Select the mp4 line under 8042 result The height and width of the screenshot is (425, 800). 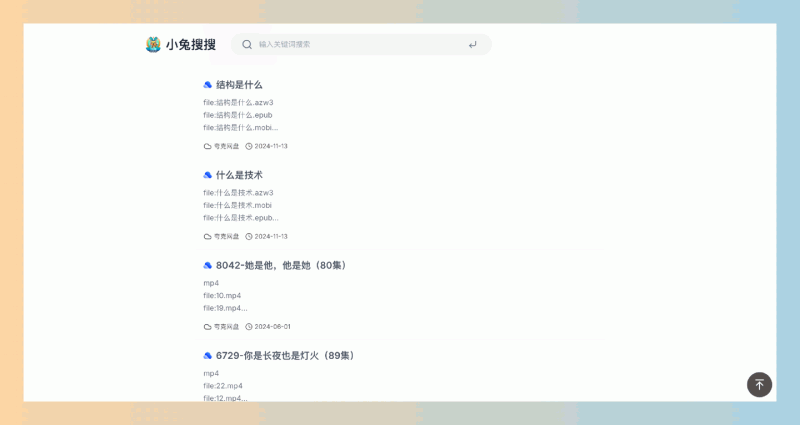click(211, 283)
